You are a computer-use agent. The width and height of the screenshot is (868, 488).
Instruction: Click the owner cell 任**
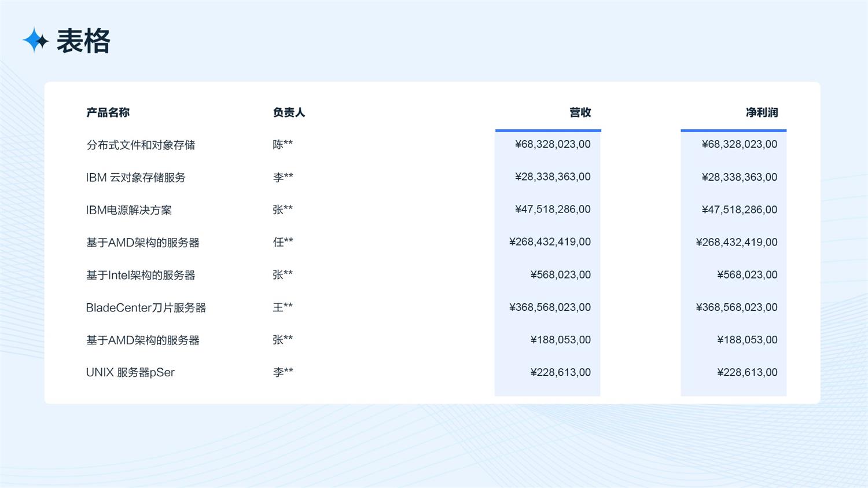coord(283,242)
